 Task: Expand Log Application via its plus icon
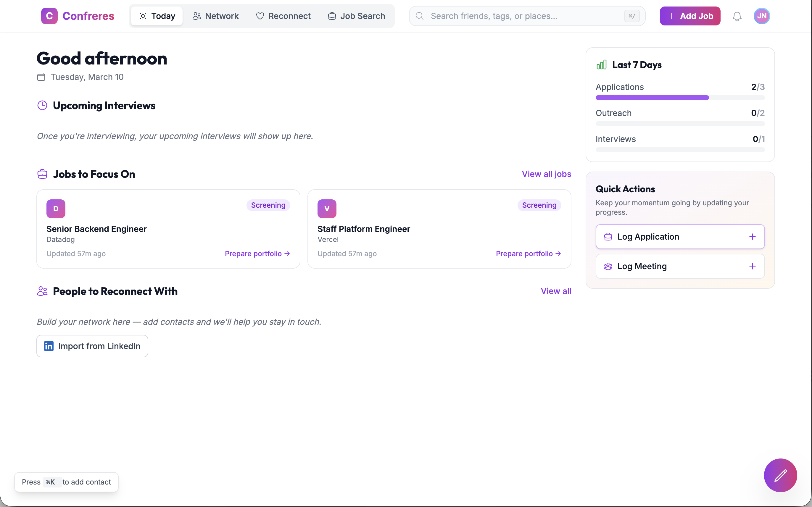click(x=752, y=236)
